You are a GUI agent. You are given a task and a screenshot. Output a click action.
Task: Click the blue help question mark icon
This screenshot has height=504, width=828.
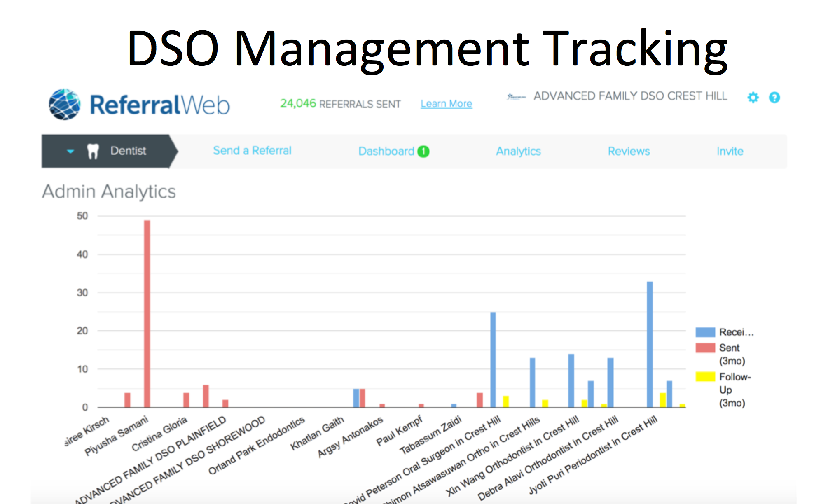774,98
